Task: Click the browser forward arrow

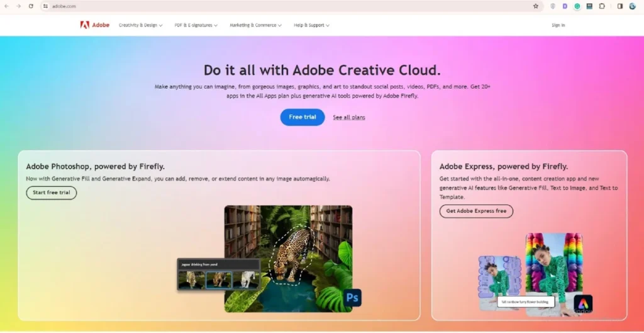Action: pyautogui.click(x=19, y=6)
